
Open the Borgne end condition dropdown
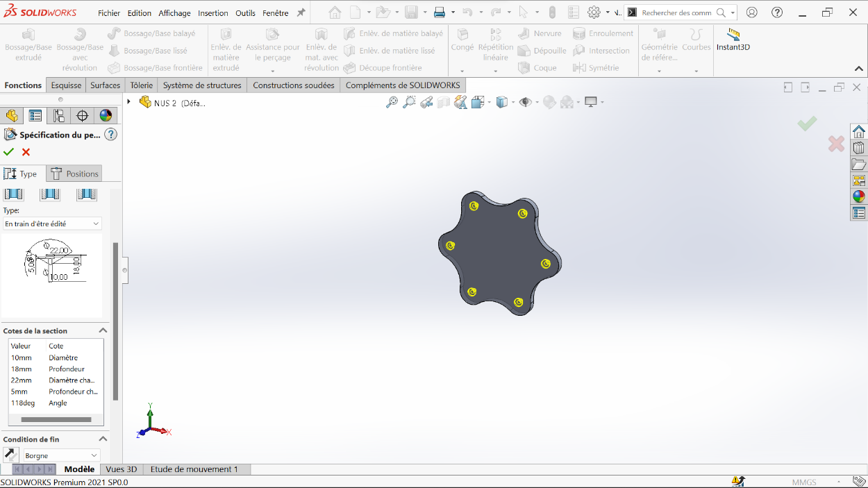pyautogui.click(x=62, y=455)
